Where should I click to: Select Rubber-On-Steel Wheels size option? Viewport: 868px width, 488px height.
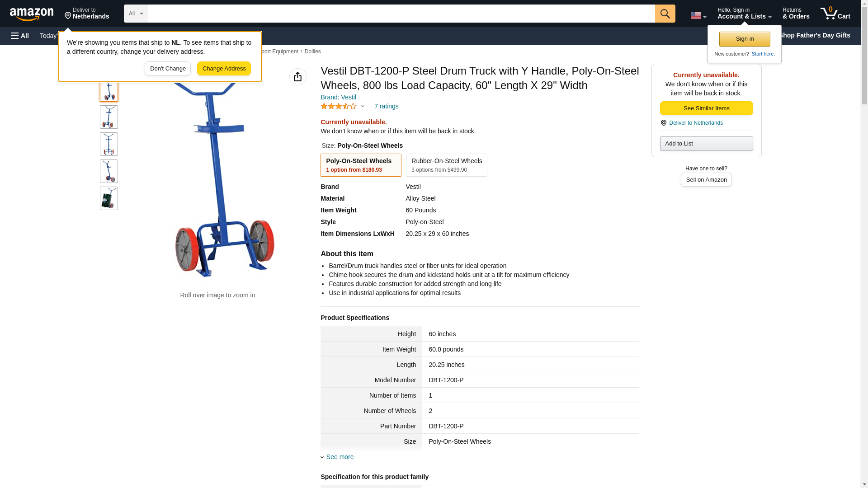click(x=446, y=165)
